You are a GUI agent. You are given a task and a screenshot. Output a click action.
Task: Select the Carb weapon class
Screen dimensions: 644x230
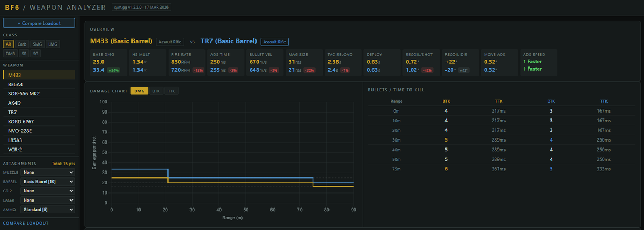[x=23, y=44]
